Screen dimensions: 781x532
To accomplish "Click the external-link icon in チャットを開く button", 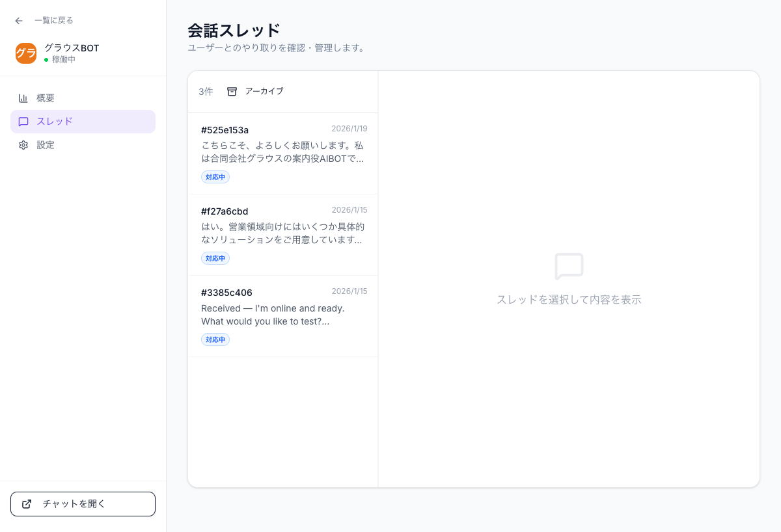I will (27, 503).
